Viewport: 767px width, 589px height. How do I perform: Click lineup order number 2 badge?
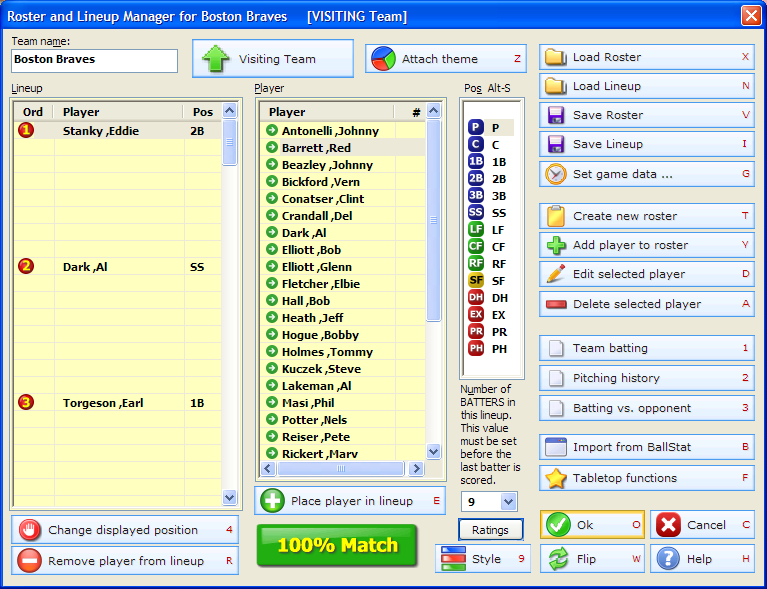point(26,266)
